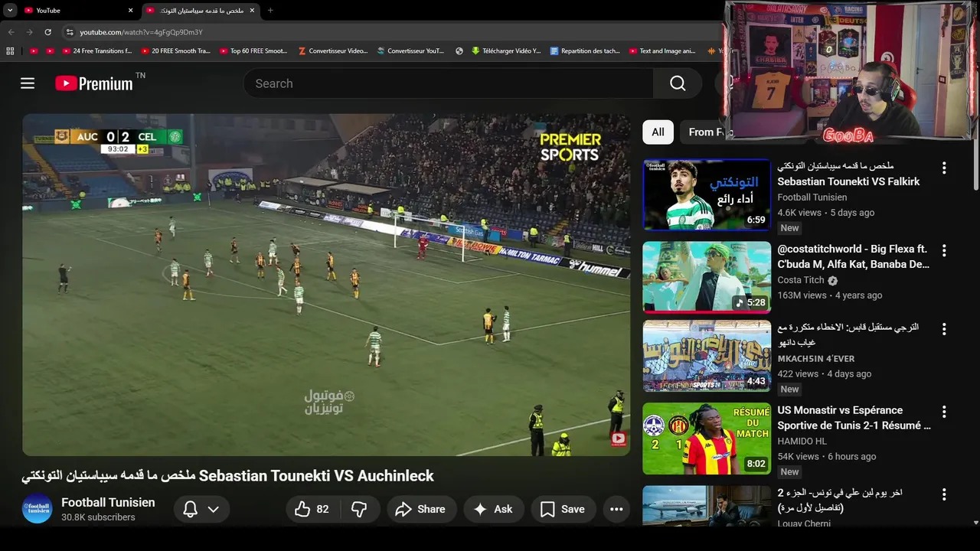Open the YouTube hamburger guide menu
The width and height of the screenshot is (980, 551).
pos(28,83)
